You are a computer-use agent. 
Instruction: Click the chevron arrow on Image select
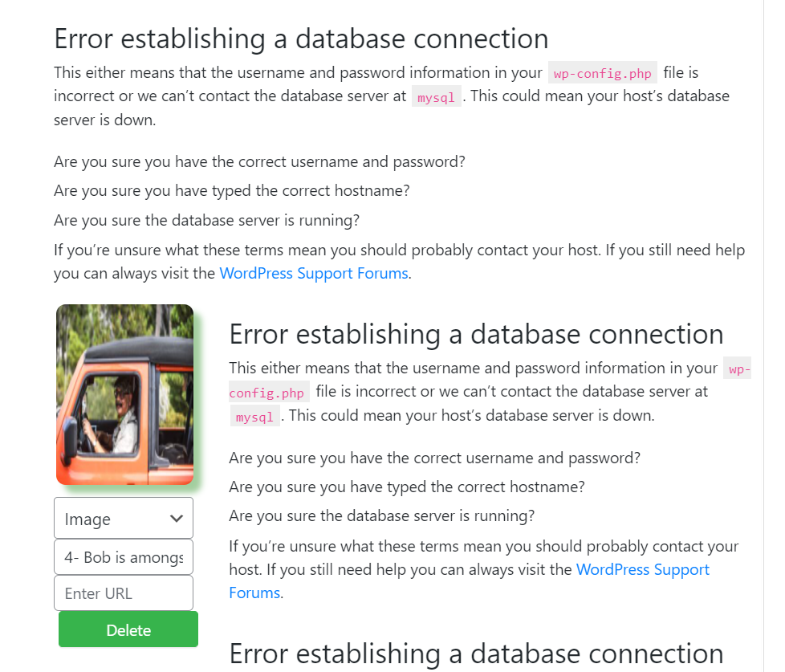coord(177,519)
